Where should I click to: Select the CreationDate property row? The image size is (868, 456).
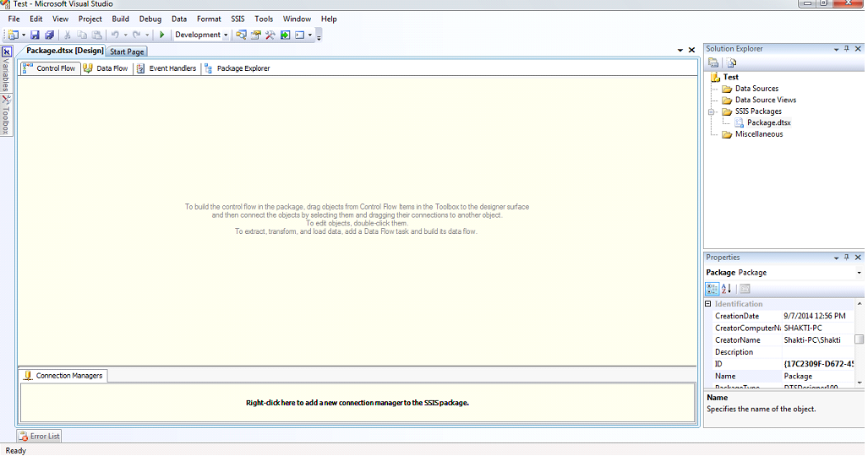pos(783,316)
